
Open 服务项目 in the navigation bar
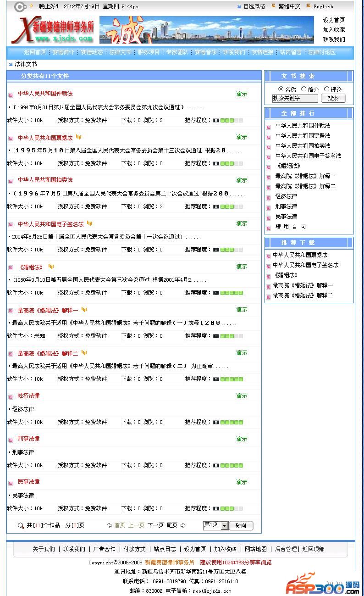(x=149, y=52)
